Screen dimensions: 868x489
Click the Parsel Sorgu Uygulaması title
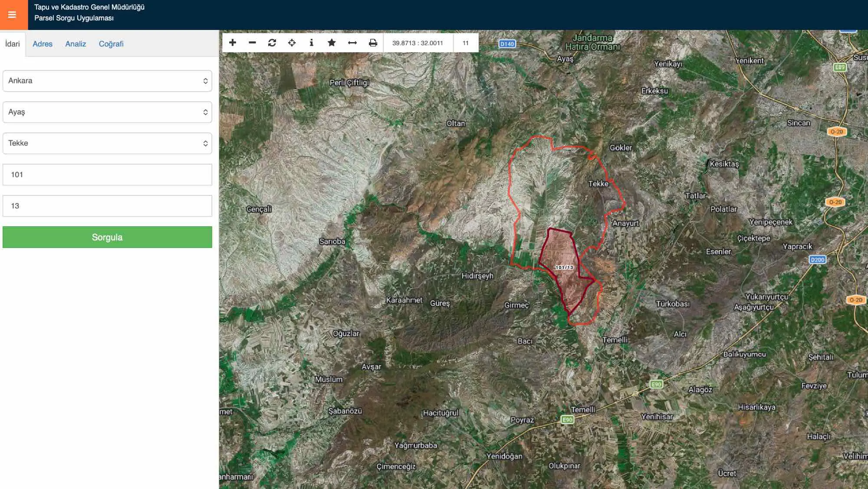(x=74, y=18)
